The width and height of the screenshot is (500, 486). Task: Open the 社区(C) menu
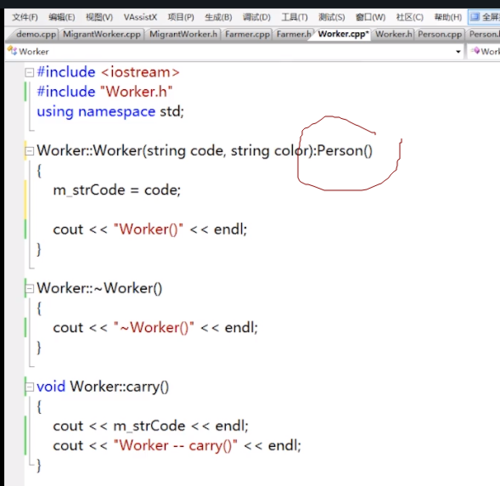[x=410, y=17]
